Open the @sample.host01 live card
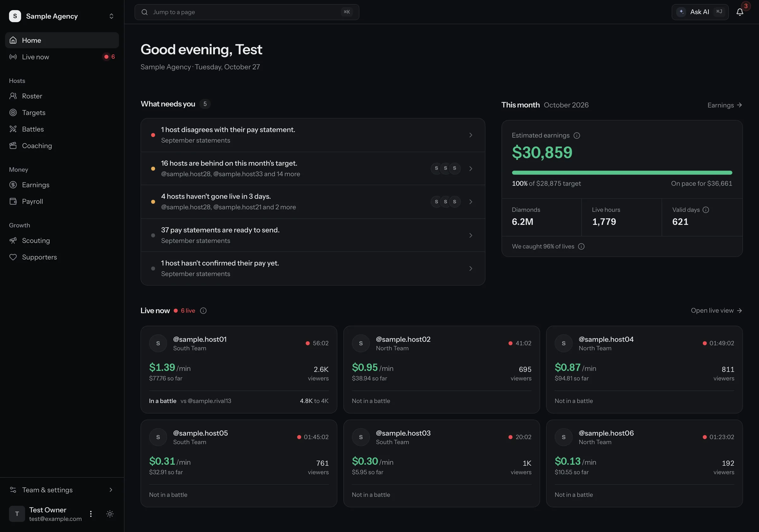Image resolution: width=759 pixels, height=532 pixels. 239,370
